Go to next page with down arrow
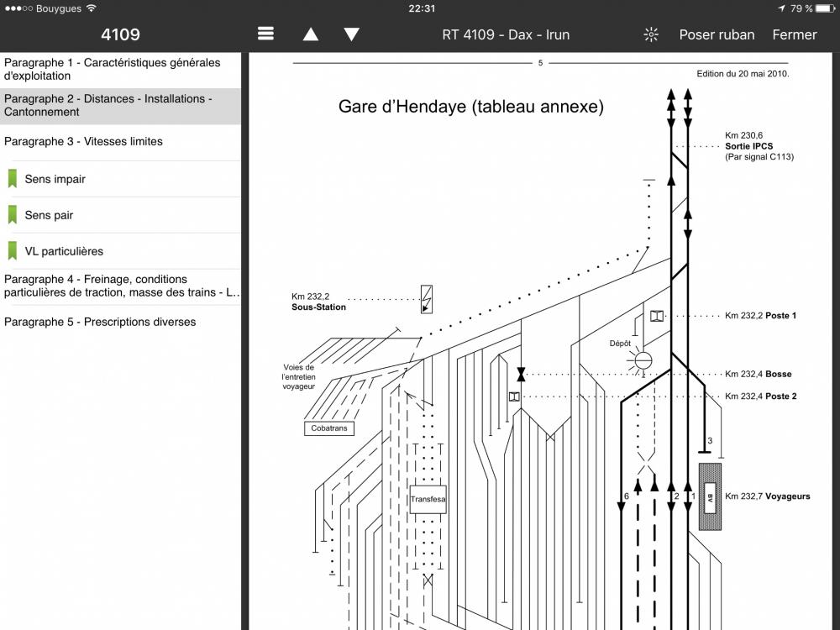The image size is (840, 630). coord(352,34)
